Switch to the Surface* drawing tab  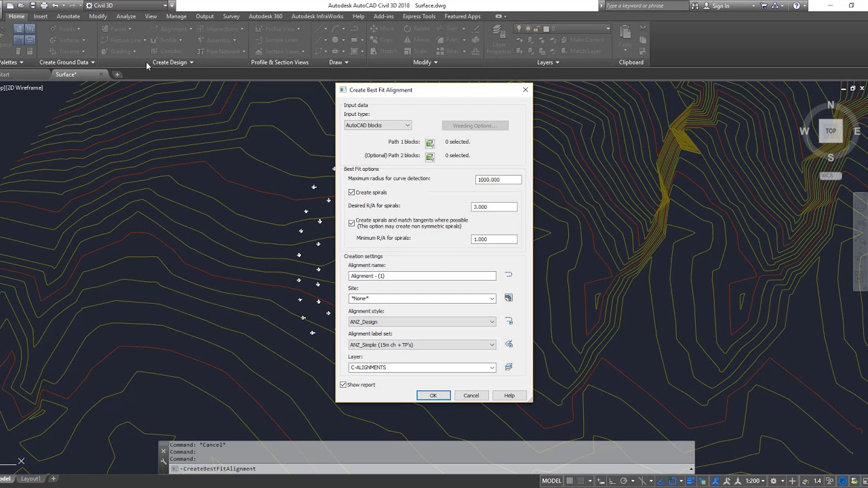click(66, 75)
